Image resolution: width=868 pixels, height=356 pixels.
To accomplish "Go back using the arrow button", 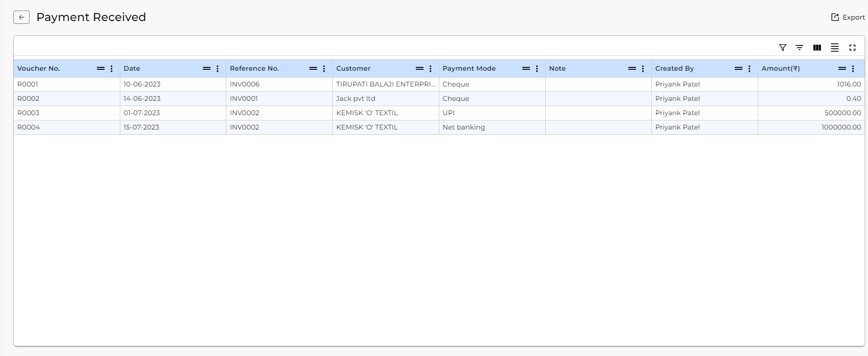I will (x=21, y=17).
